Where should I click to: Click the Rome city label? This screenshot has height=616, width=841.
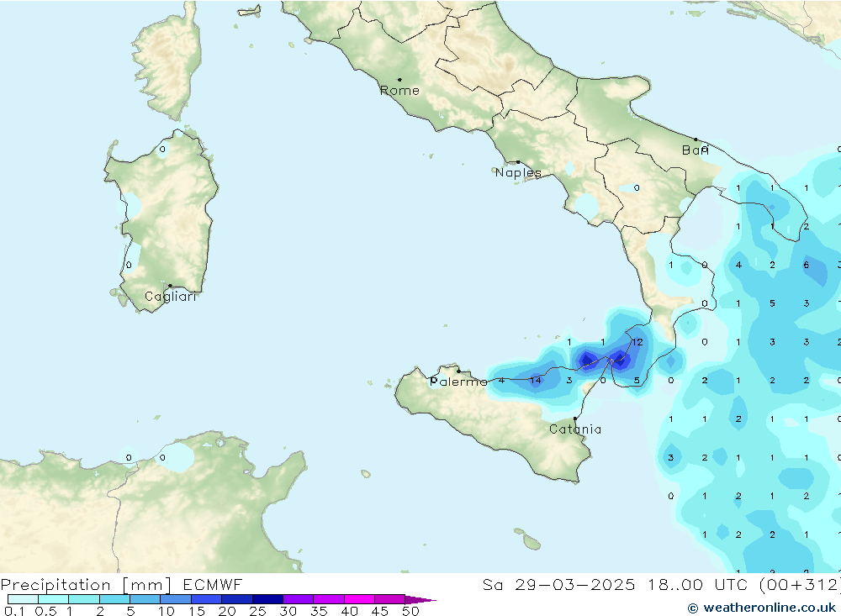click(x=399, y=91)
